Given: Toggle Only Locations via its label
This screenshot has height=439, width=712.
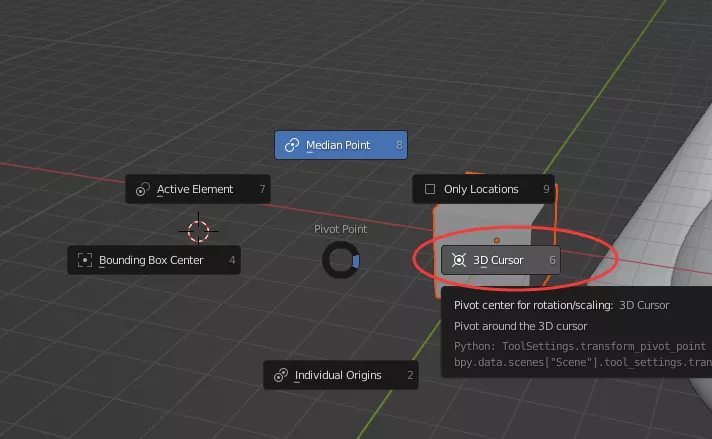Looking at the screenshot, I should coord(481,189).
